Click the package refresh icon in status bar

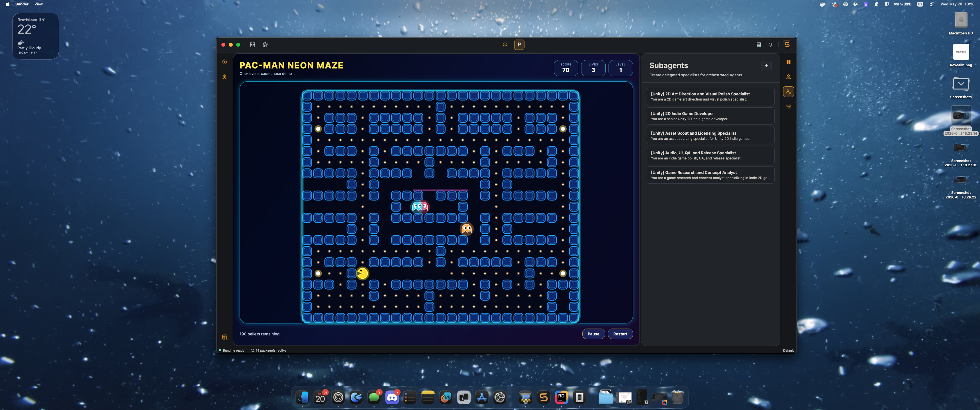point(252,351)
